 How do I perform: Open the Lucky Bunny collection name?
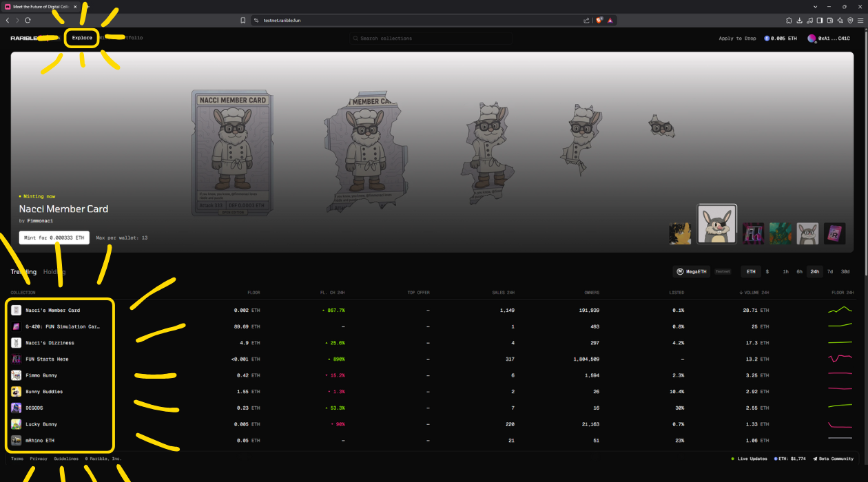tap(41, 424)
